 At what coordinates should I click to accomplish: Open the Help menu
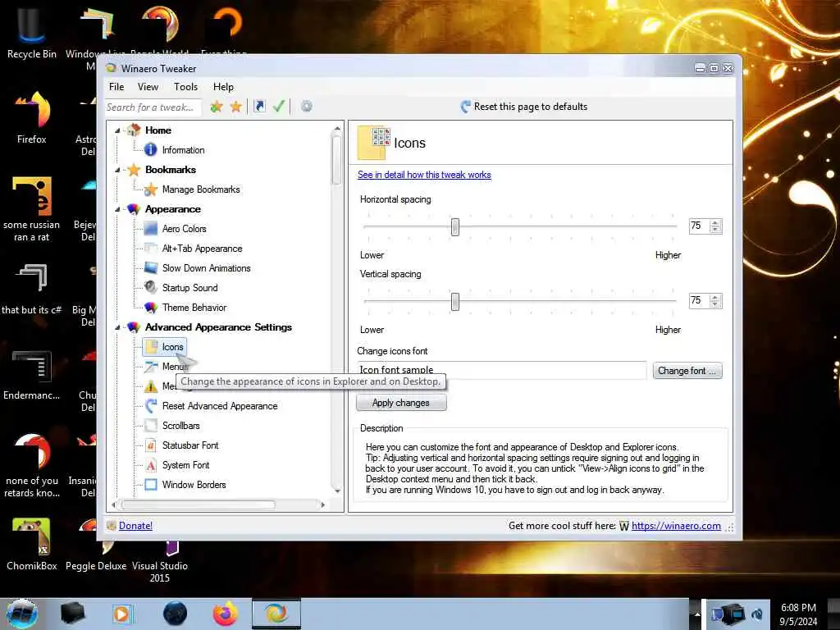[x=223, y=87]
